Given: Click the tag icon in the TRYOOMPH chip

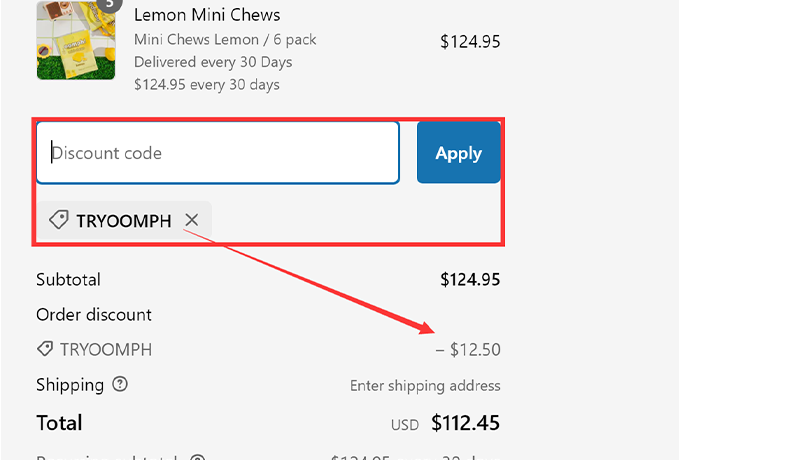Looking at the screenshot, I should point(59,220).
